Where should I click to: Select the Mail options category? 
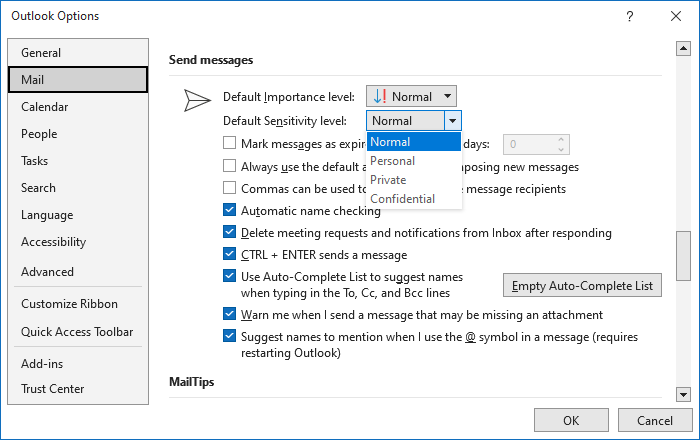(78, 80)
